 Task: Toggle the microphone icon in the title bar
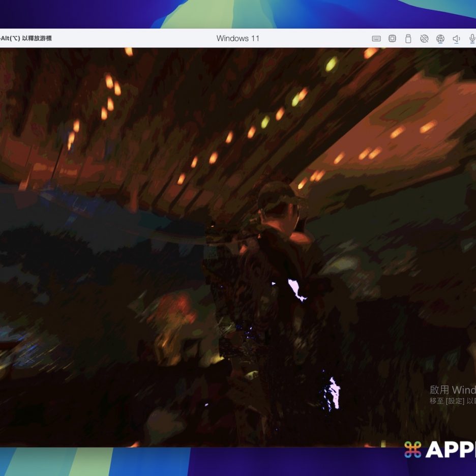[x=471, y=39]
